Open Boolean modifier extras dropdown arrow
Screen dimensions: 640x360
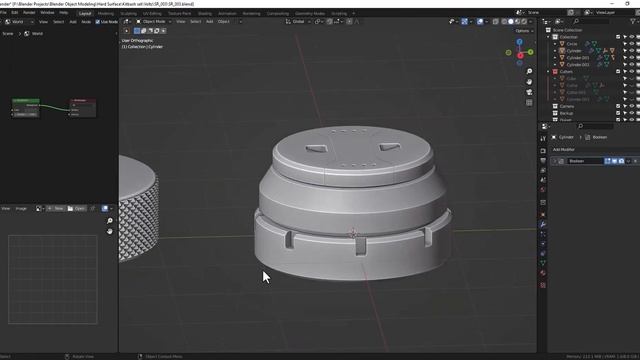(628, 161)
